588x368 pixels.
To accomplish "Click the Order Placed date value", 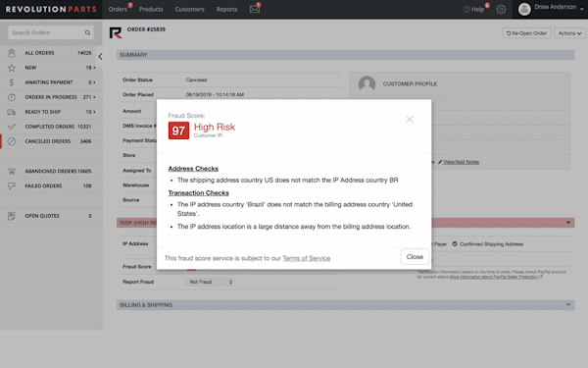I will point(215,94).
